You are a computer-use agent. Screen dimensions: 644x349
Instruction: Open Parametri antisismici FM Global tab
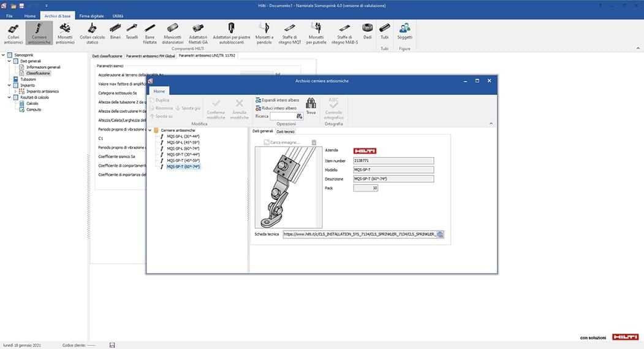click(150, 55)
